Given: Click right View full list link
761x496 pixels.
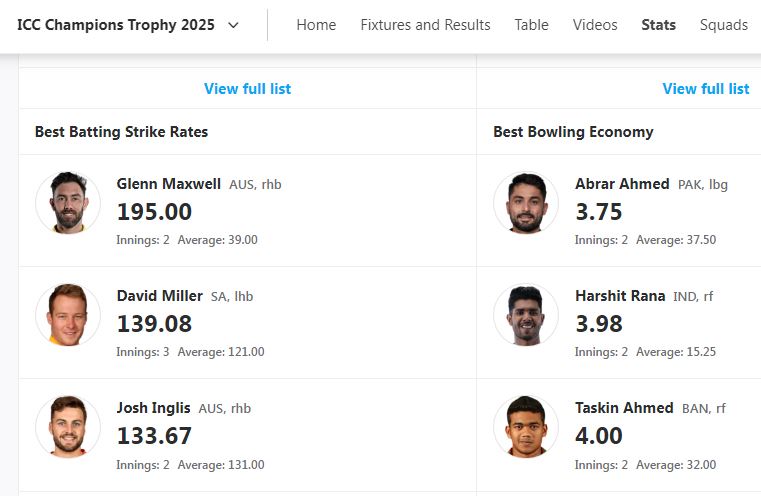Looking at the screenshot, I should pyautogui.click(x=705, y=89).
